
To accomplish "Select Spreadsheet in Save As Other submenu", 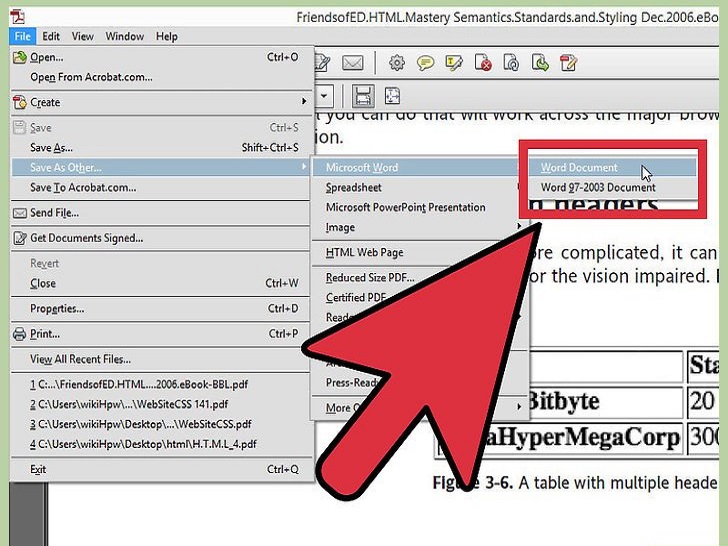I will (416, 188).
